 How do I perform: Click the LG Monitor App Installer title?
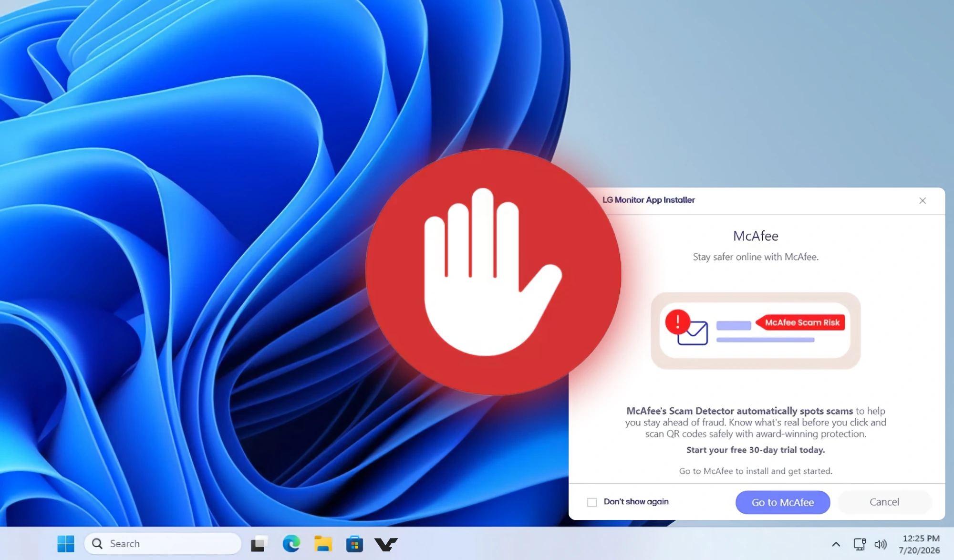[648, 200]
